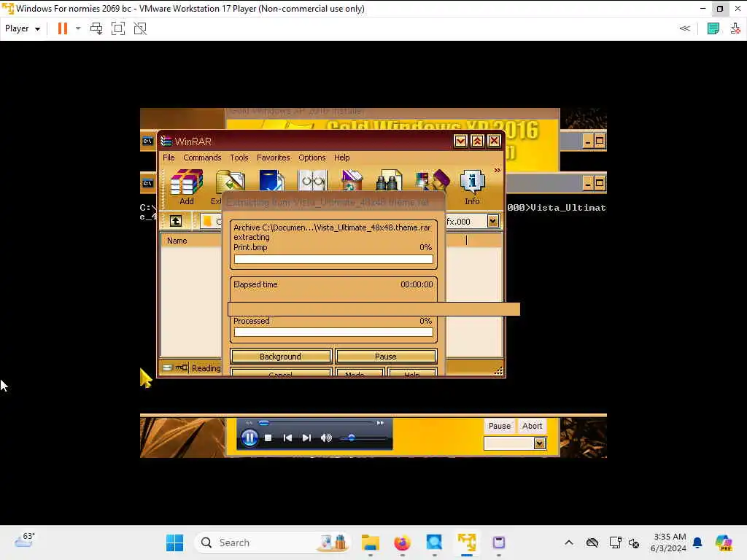Viewport: 747px width, 560px height.
Task: Click the VMware pause virtual machine icon
Action: 63,28
